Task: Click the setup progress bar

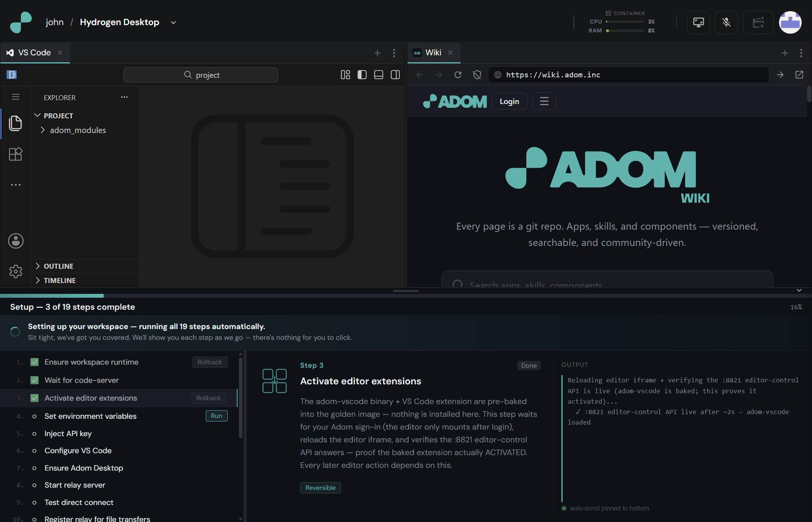Action: 406,296
